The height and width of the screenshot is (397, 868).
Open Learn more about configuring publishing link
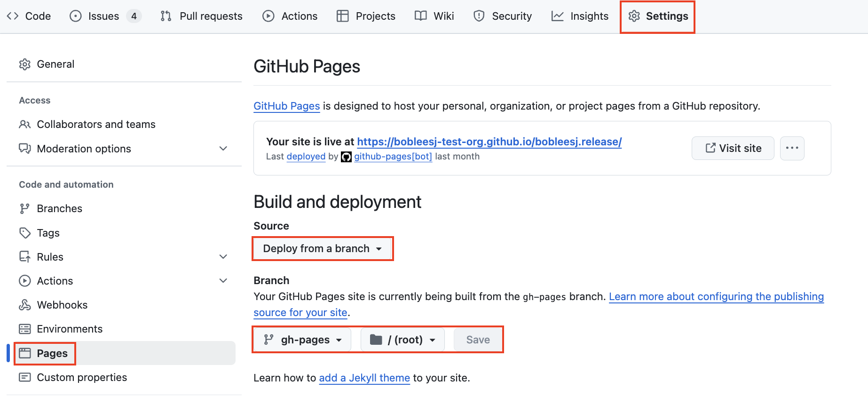[717, 296]
